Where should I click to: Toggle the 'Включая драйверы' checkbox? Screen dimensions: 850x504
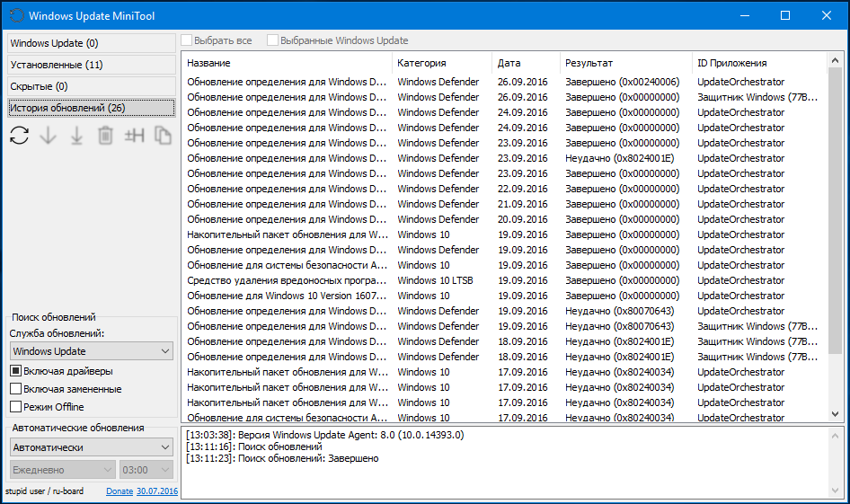pyautogui.click(x=15, y=371)
